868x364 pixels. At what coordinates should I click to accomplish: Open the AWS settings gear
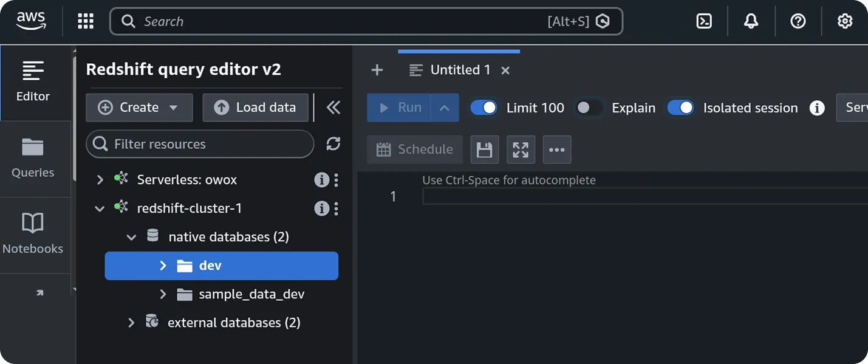(845, 20)
